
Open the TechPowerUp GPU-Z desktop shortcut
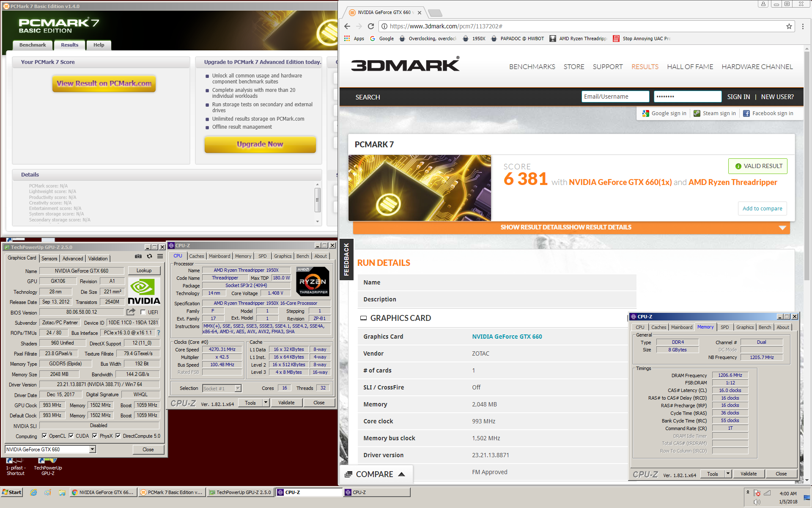coord(48,467)
